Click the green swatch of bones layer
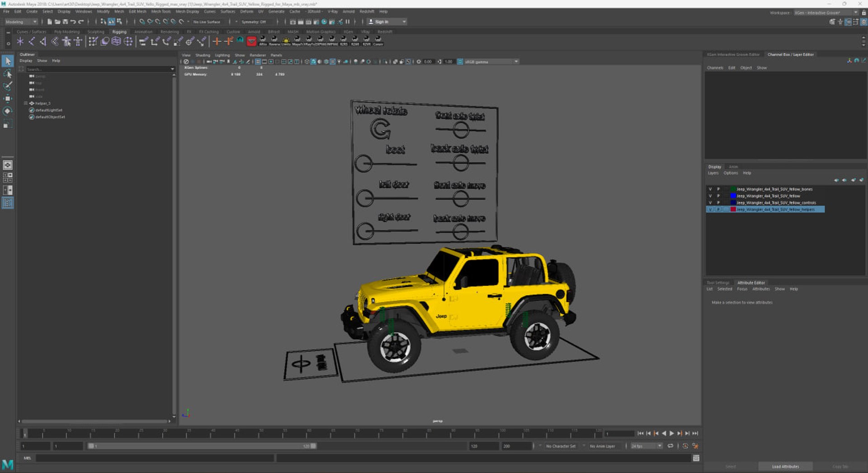868x473 pixels. 733,189
